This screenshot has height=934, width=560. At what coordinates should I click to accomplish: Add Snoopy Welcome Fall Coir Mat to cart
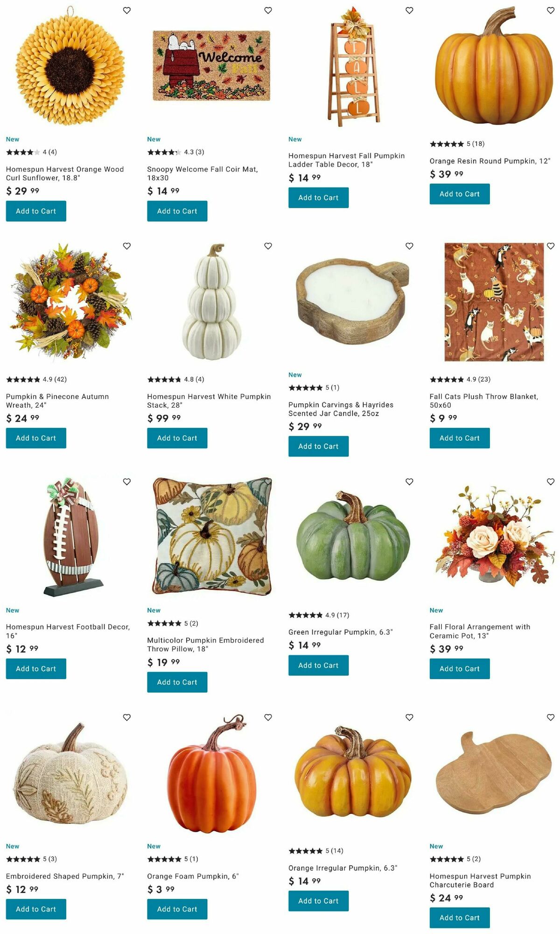point(177,211)
